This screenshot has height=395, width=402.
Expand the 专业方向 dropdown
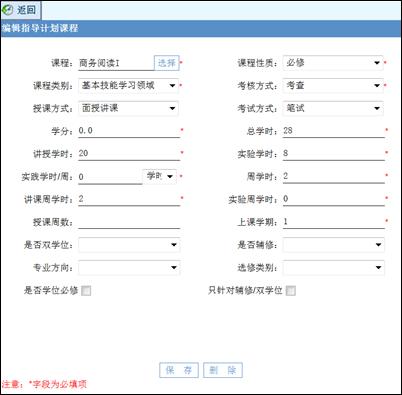129,268
